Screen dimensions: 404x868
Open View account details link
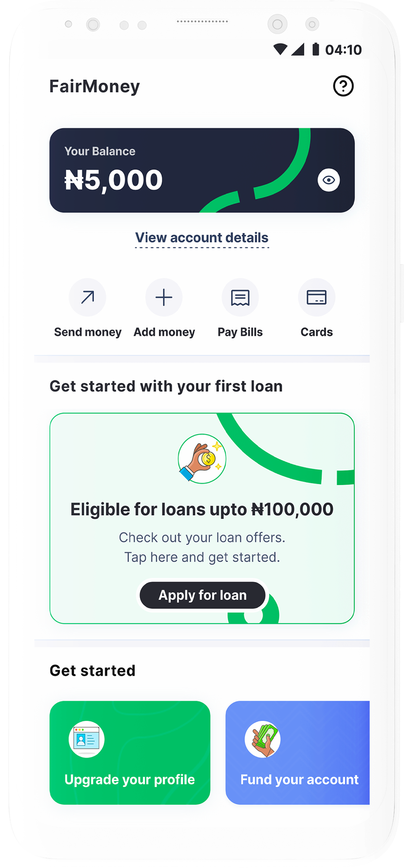[202, 238]
